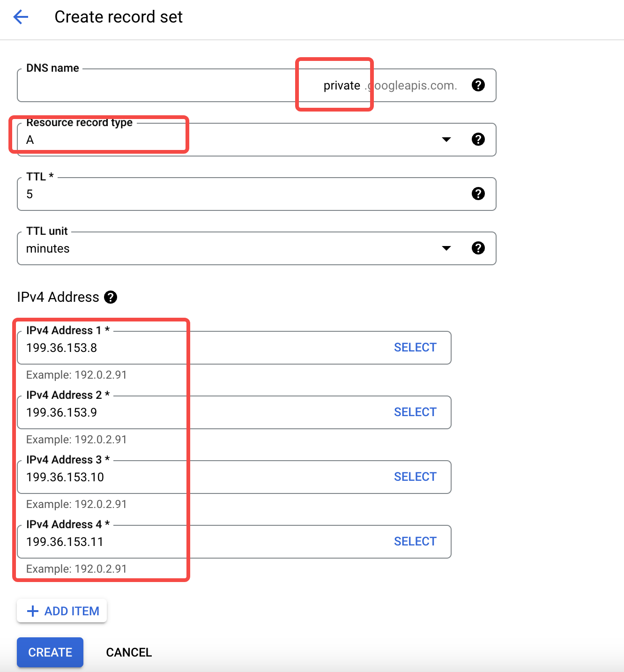Click the blue CREATE button
This screenshot has width=624, height=672.
click(50, 652)
